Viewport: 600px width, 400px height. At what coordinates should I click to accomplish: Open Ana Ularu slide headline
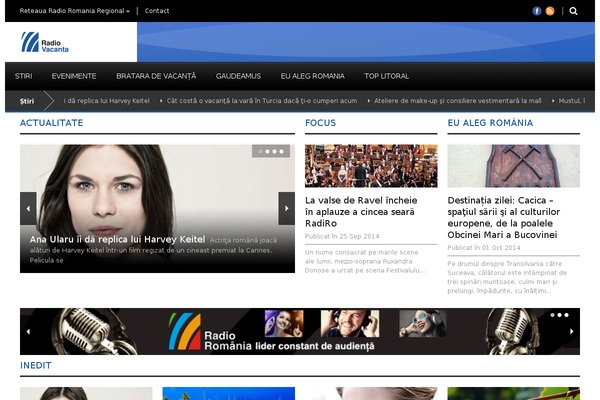click(117, 239)
